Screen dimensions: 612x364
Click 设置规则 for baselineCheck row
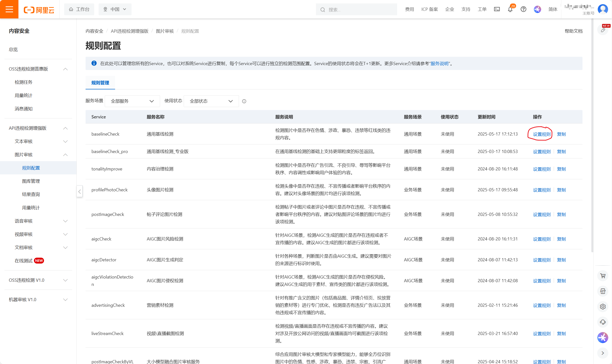541,134
